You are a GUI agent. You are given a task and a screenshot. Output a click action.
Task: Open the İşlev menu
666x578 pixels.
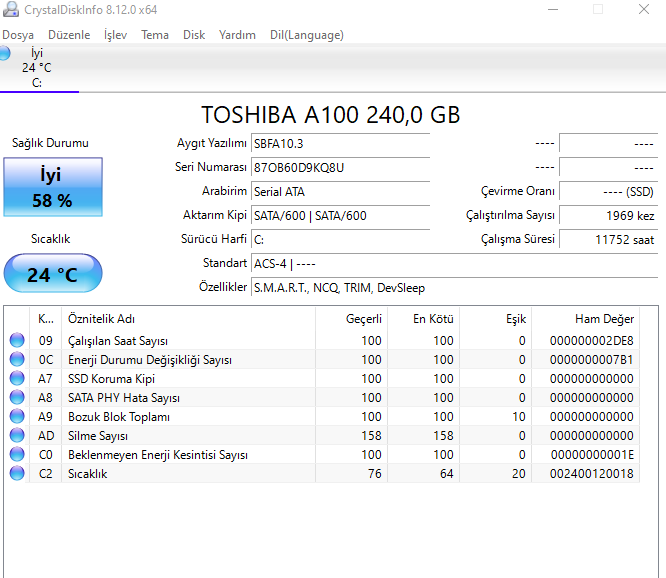point(115,35)
